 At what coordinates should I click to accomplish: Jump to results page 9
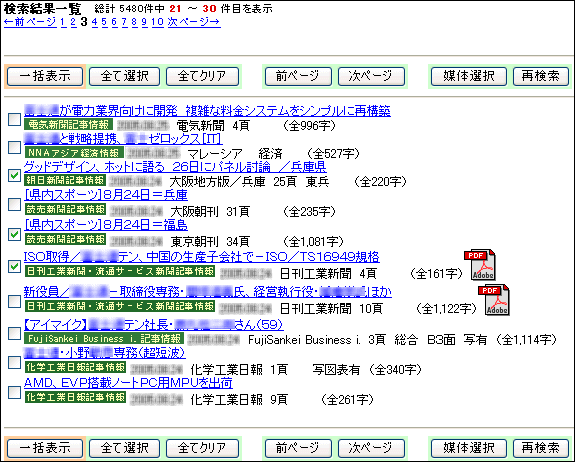point(144,22)
